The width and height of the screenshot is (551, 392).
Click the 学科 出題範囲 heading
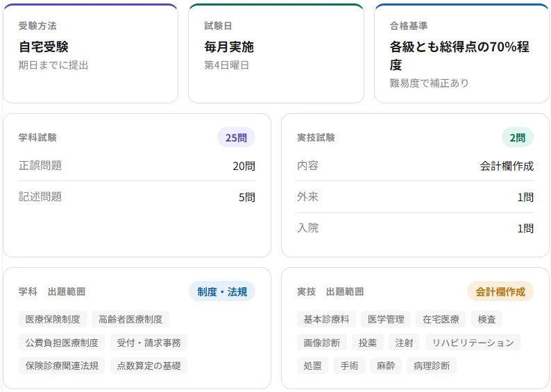(x=52, y=291)
